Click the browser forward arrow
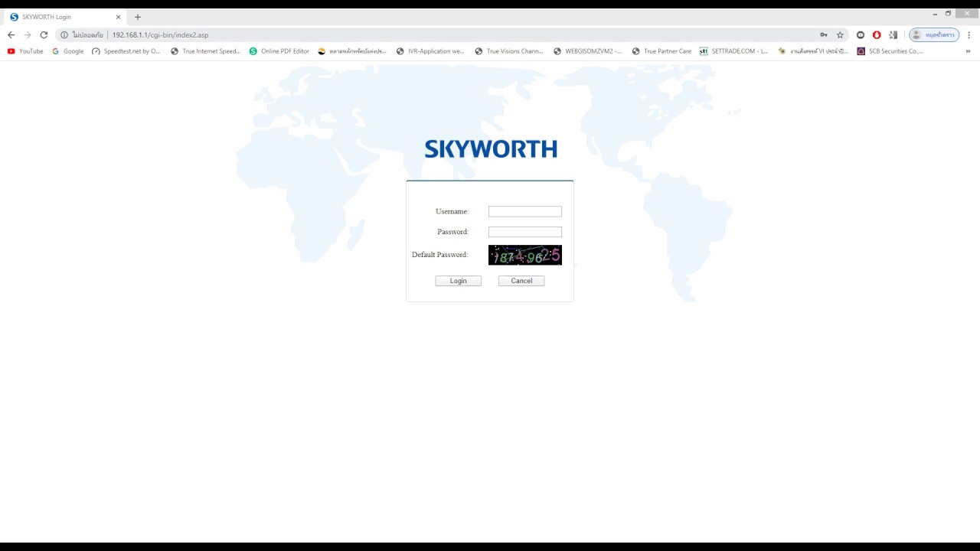The image size is (980, 551). [28, 35]
